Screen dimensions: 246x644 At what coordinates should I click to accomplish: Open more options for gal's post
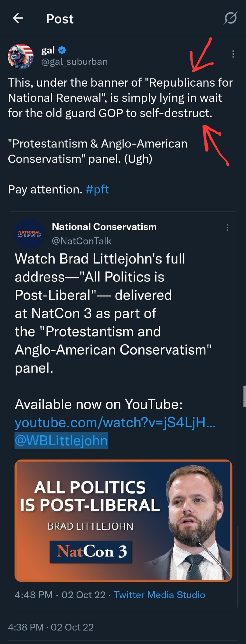233,54
